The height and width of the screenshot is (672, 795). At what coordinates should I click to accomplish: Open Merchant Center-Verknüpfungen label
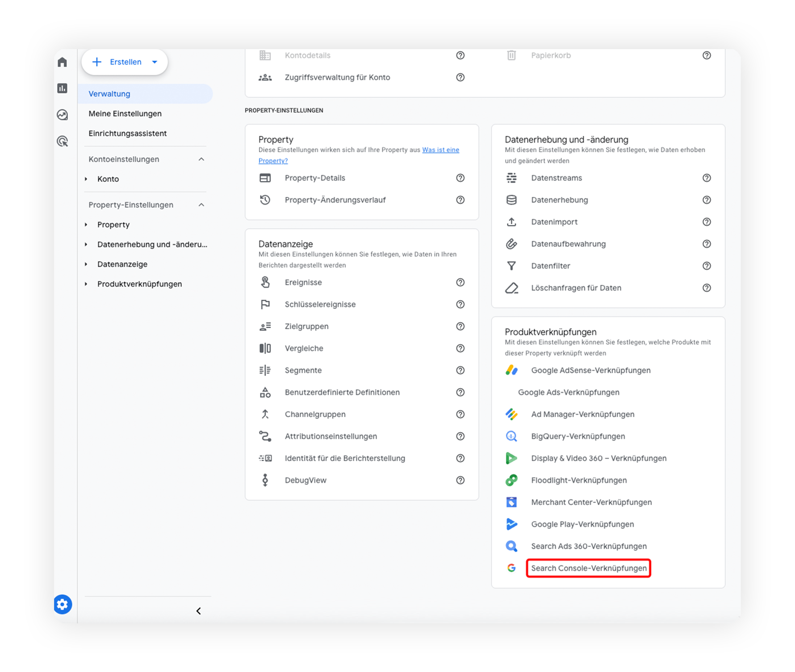(x=591, y=502)
